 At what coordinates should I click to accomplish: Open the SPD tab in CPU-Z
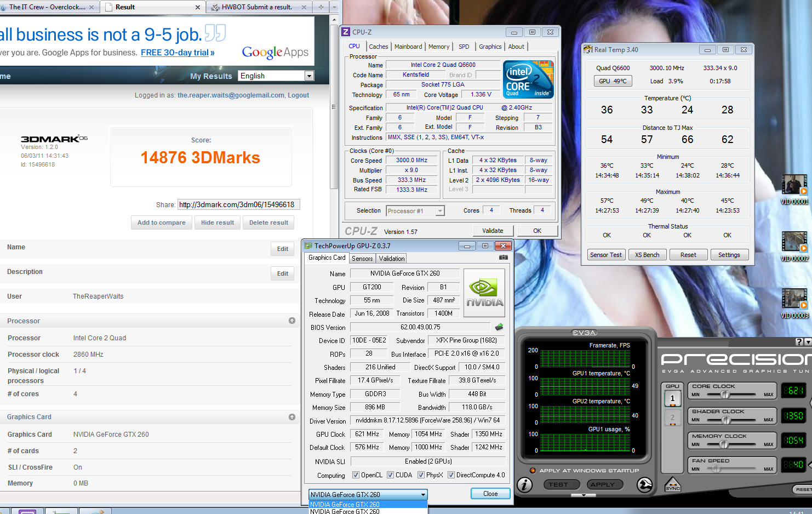(x=464, y=47)
